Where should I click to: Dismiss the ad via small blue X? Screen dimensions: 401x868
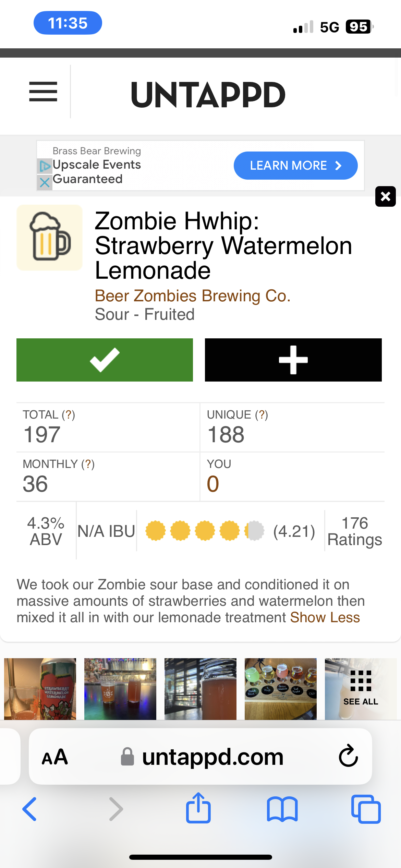click(45, 182)
